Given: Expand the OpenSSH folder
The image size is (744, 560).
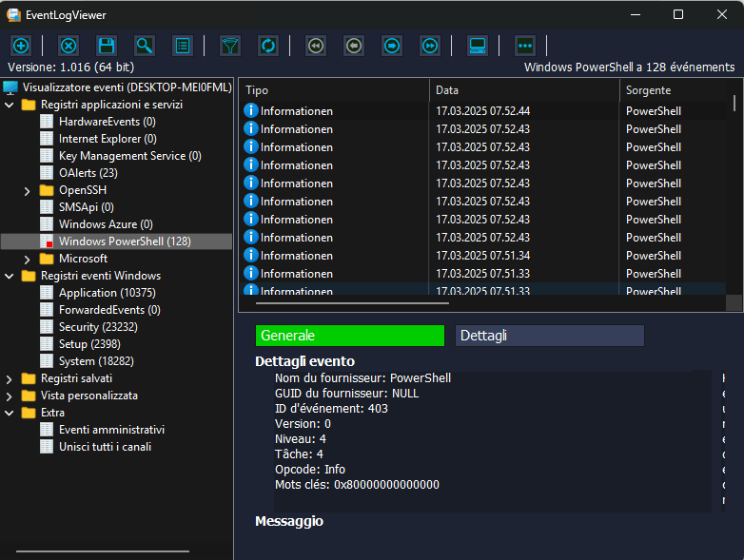Looking at the screenshot, I should tap(28, 190).
